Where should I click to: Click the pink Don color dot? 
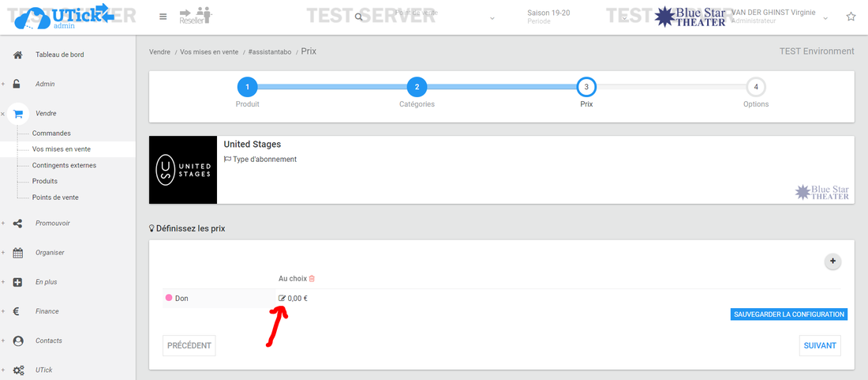[x=169, y=299]
